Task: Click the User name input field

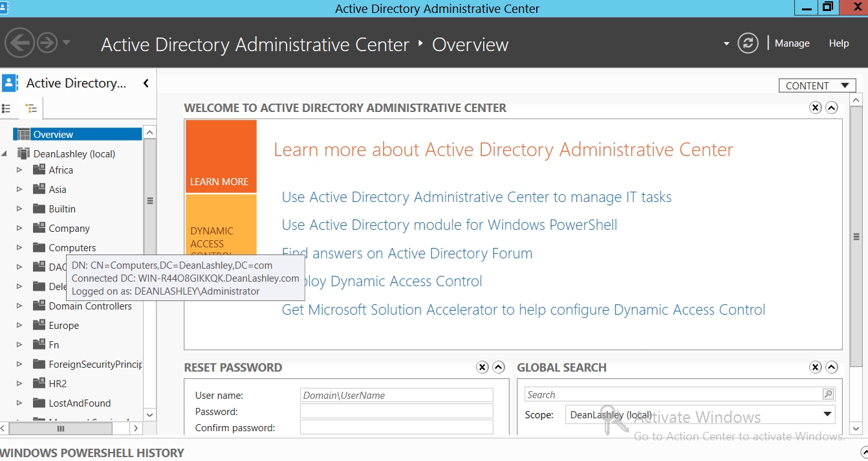Action: (396, 395)
